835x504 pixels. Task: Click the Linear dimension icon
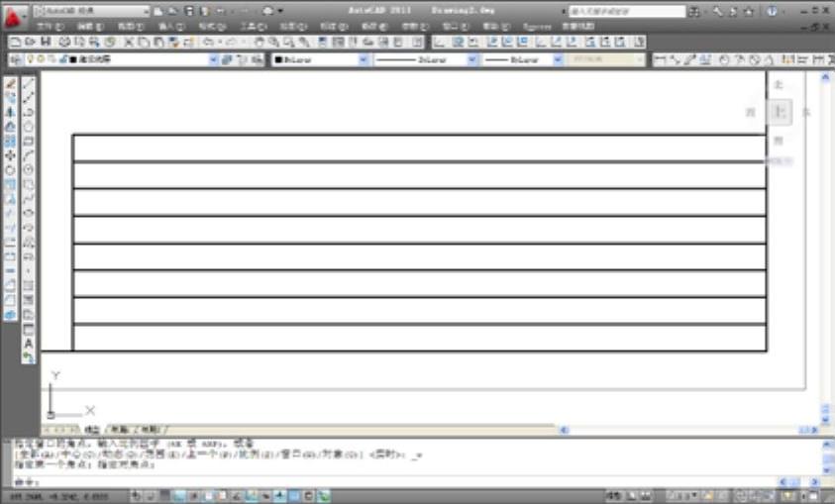click(x=660, y=59)
